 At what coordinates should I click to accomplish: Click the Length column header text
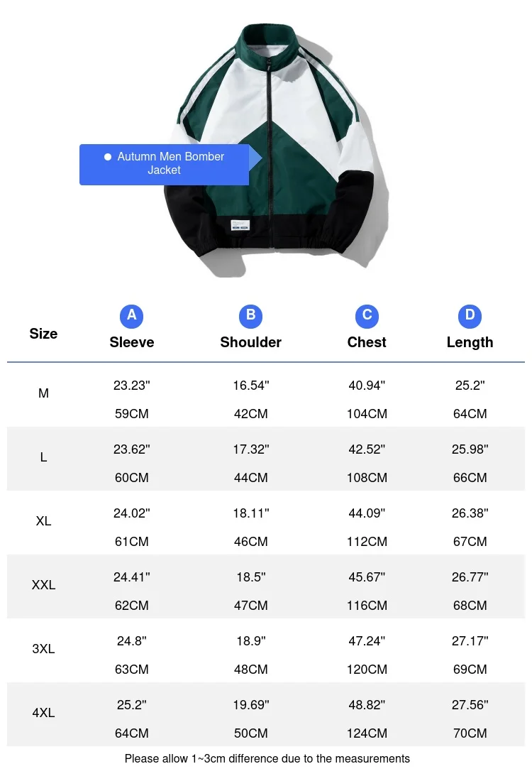[x=470, y=342]
